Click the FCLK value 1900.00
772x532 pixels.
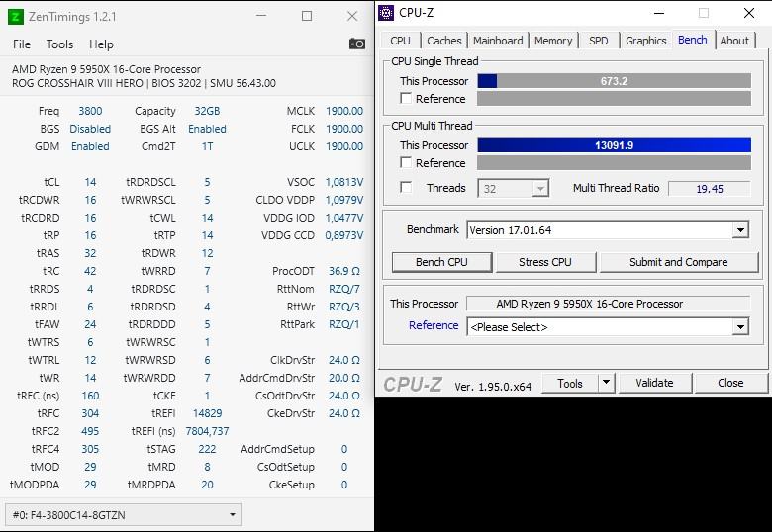point(344,129)
